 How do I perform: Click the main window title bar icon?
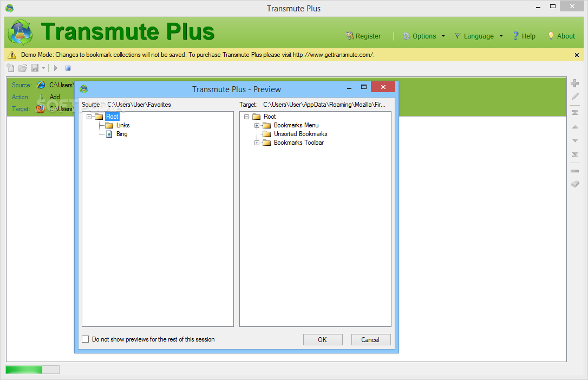point(9,8)
